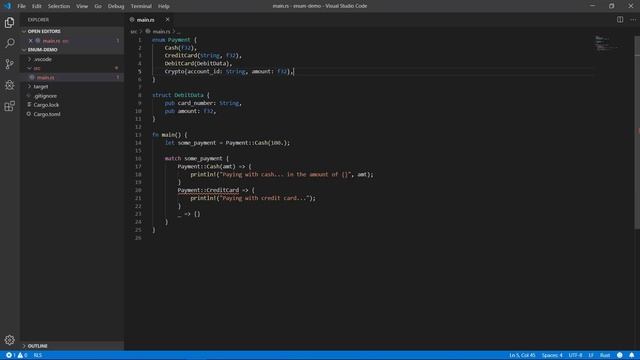Open the Go menu
The width and height of the screenshot is (640, 360).
point(98,6)
